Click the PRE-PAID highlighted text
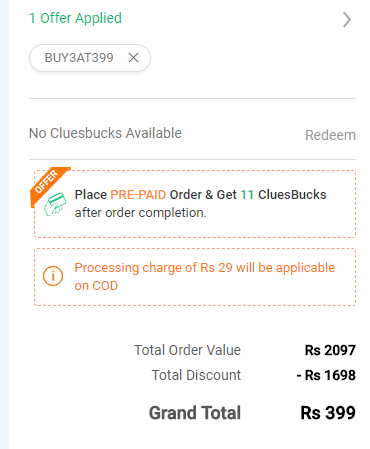The image size is (370, 449). click(x=138, y=194)
